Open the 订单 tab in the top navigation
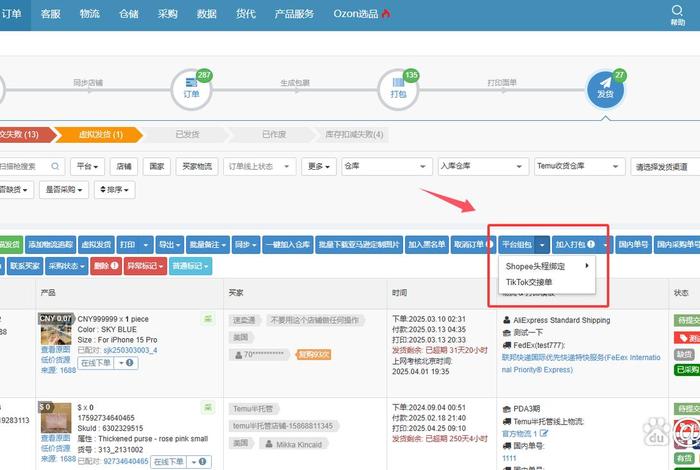The height and width of the screenshot is (470, 700). point(12,14)
